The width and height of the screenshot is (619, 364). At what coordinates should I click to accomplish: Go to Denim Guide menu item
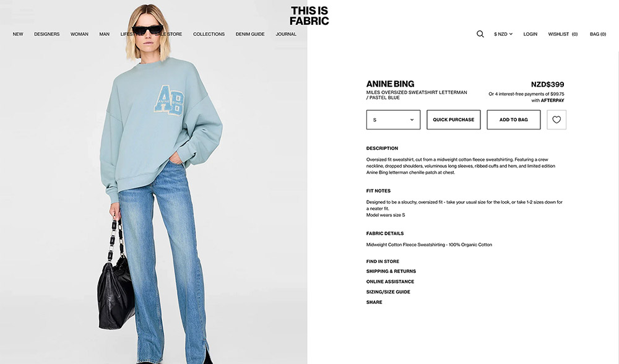pyautogui.click(x=250, y=34)
